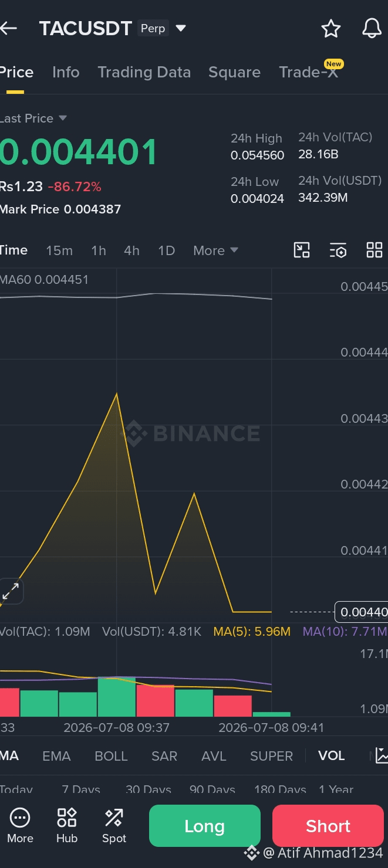Tap the back arrow icon
This screenshot has height=868, width=388.
click(8, 28)
